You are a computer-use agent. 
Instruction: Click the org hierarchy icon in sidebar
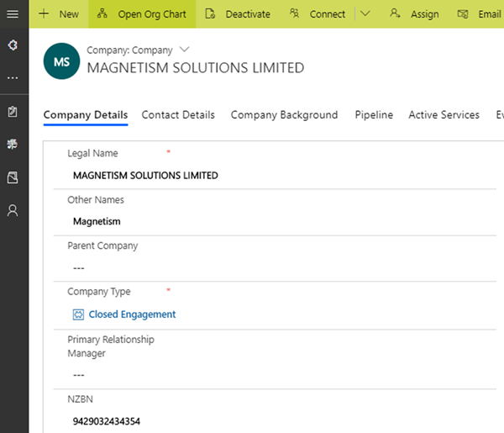(13, 145)
